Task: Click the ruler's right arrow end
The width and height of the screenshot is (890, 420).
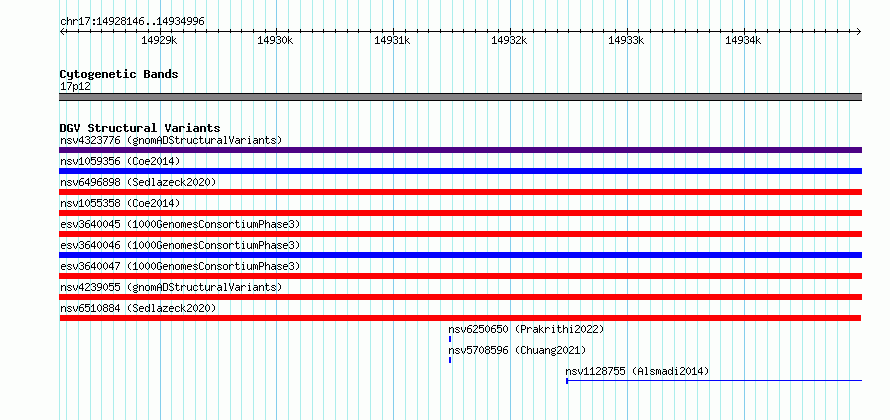Action: tap(859, 31)
